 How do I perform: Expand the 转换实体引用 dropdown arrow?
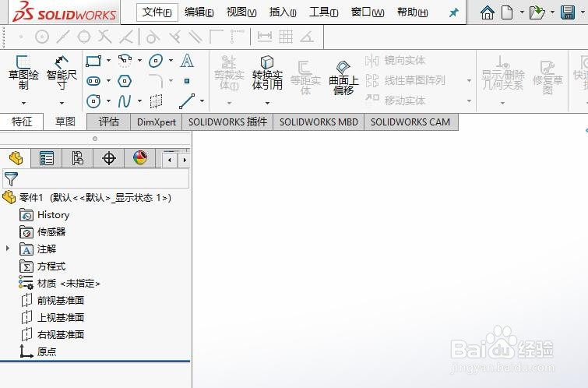267,102
